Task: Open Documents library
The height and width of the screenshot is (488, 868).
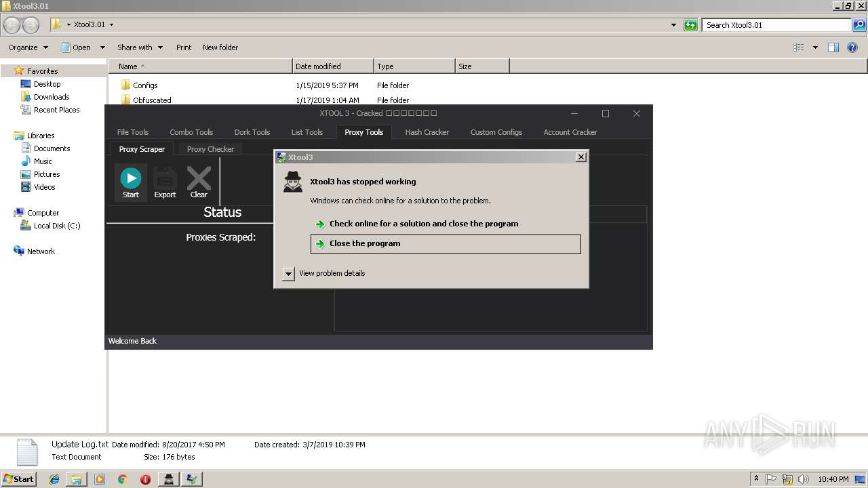Action: coord(45,148)
